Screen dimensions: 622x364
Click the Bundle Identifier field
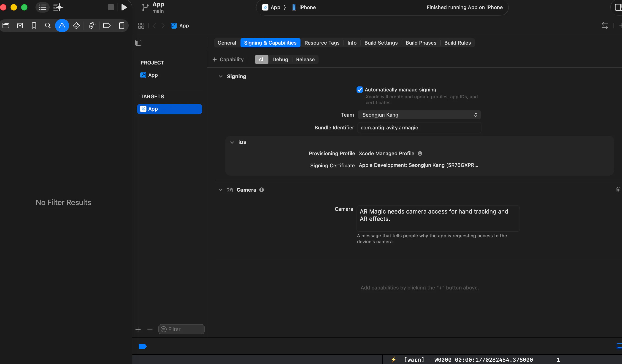coord(419,128)
